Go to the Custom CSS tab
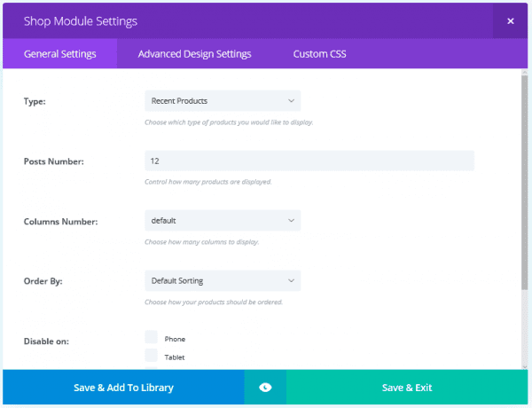The height and width of the screenshot is (408, 532). click(x=319, y=54)
